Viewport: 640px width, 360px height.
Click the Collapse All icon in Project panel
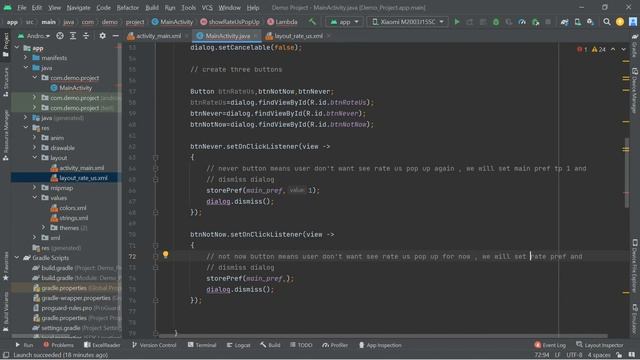(x=86, y=36)
